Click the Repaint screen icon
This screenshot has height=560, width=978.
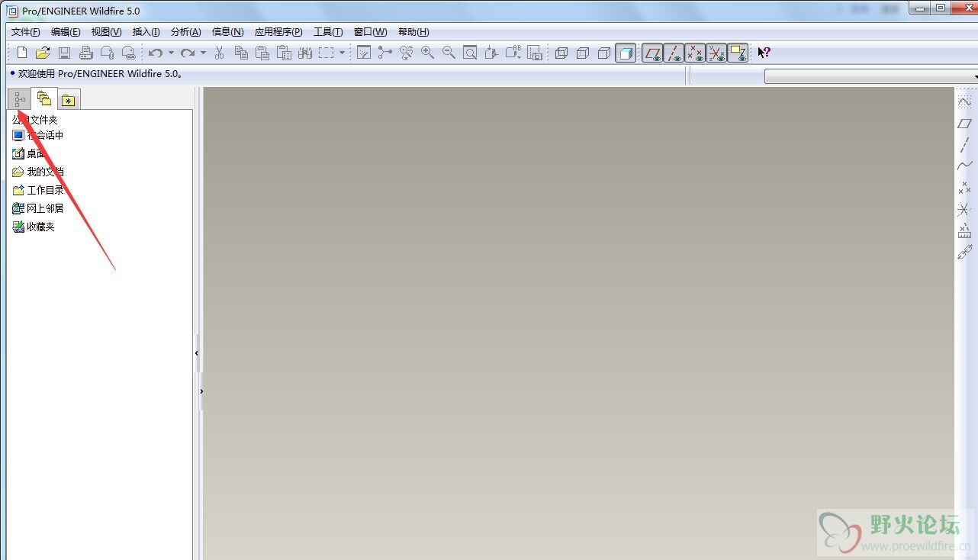(x=364, y=53)
